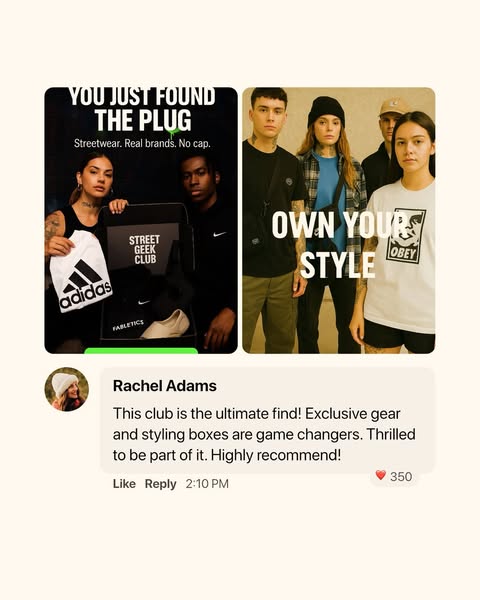Click Reply under Rachel Adams' comment
Viewport: 480px width, 600px height.
160,484
